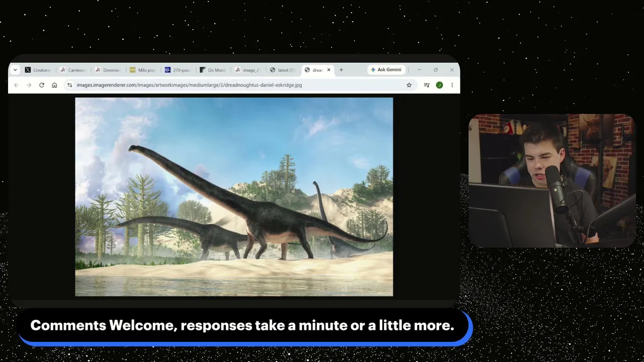The width and height of the screenshot is (644, 362).
Task: Switch to the Do Monk tab
Action: click(213, 70)
